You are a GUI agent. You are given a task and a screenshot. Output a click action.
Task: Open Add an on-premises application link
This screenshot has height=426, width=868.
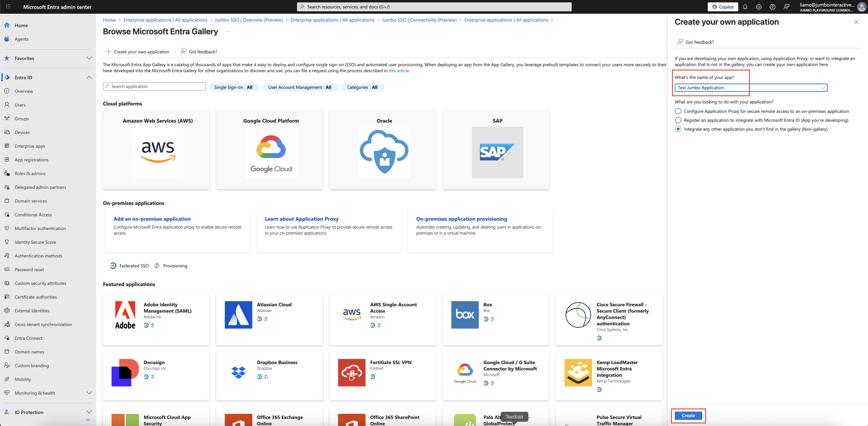pos(152,219)
